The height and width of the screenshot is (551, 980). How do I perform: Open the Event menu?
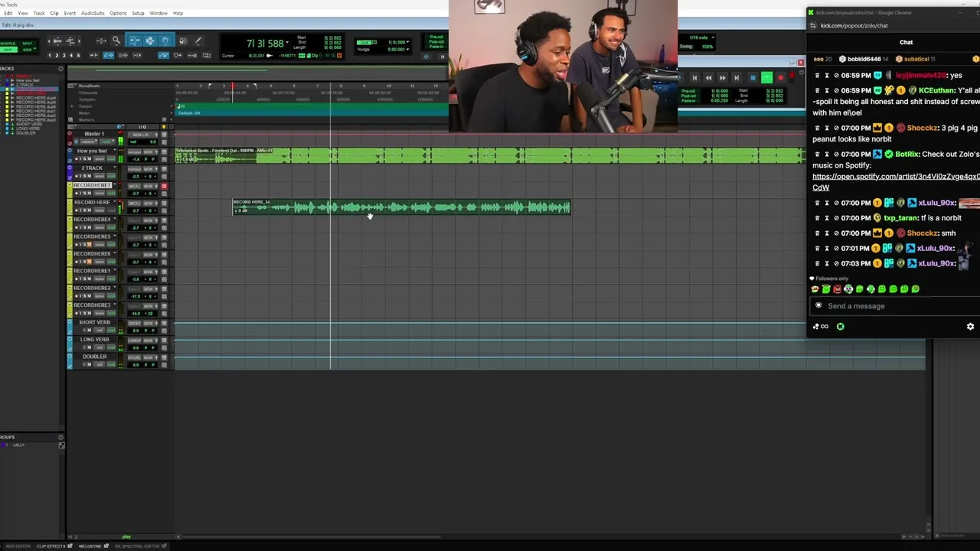coord(70,13)
